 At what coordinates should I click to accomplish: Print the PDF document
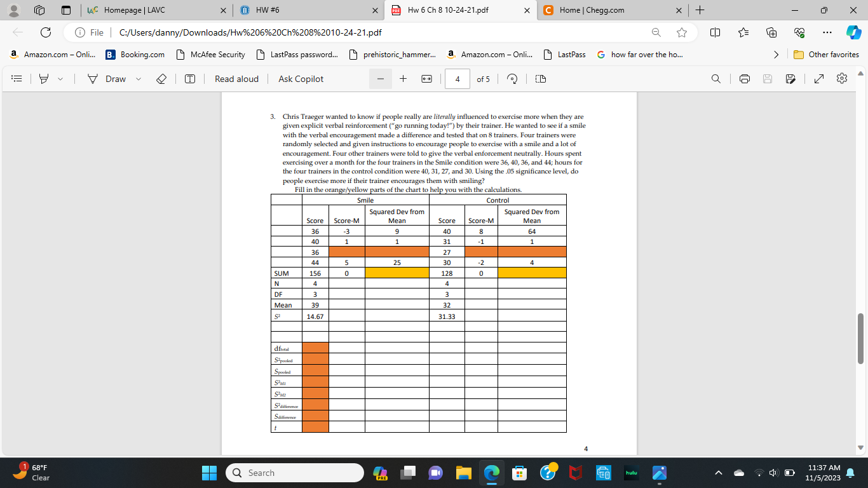coord(745,79)
